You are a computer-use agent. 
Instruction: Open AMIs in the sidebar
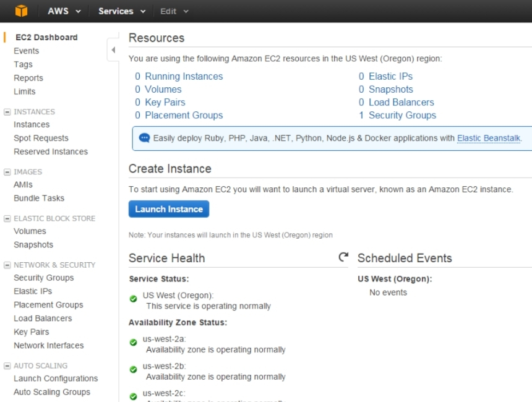(x=23, y=184)
